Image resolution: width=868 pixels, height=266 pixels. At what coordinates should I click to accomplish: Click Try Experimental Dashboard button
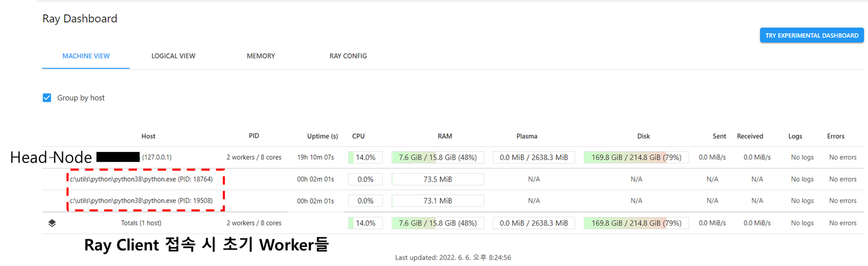(812, 35)
